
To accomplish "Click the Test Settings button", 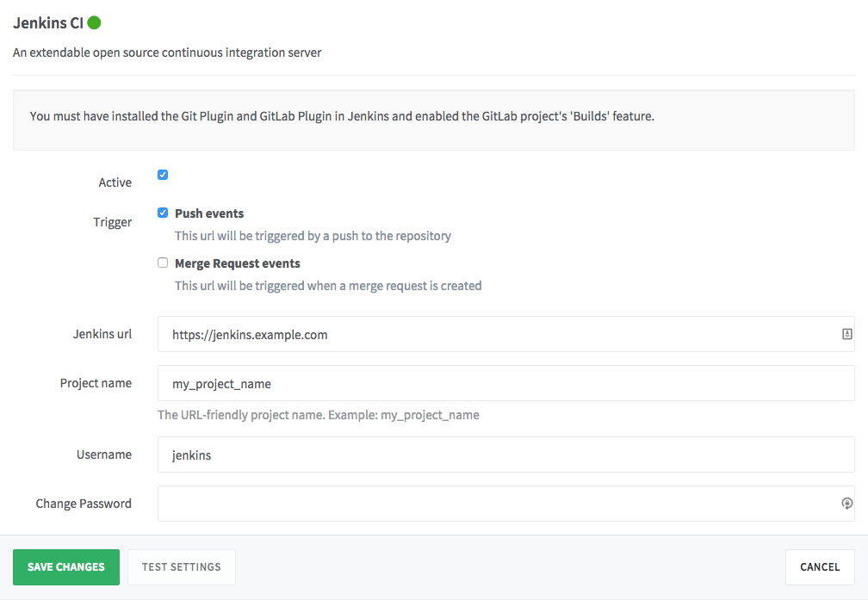I will [x=181, y=566].
